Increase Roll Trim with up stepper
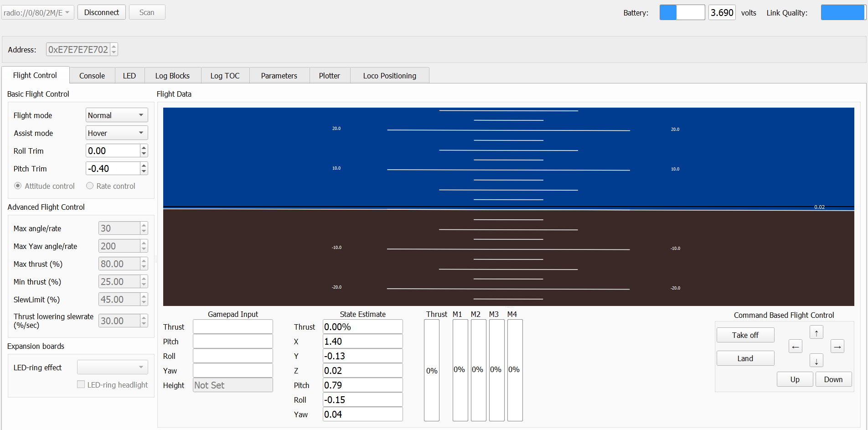 pos(144,148)
